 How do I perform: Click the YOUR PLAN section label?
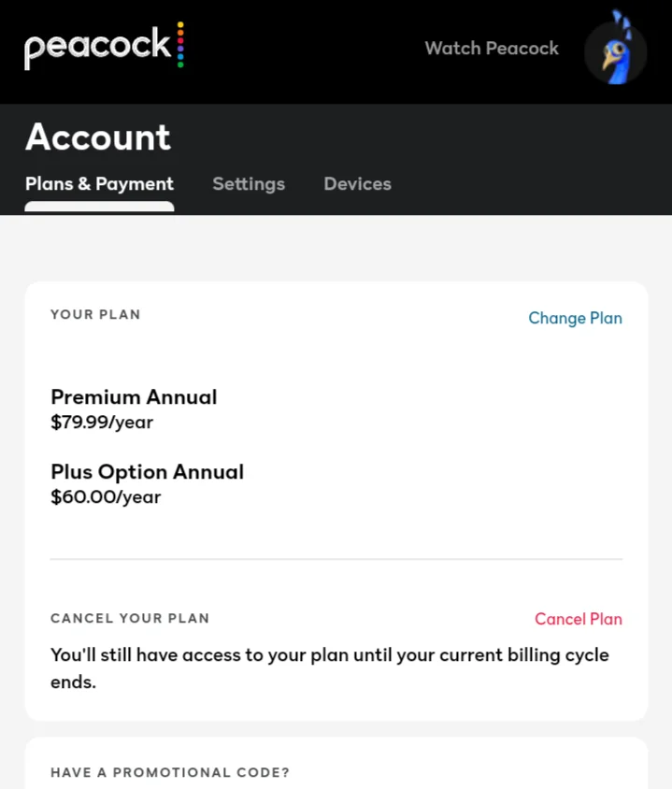95,314
